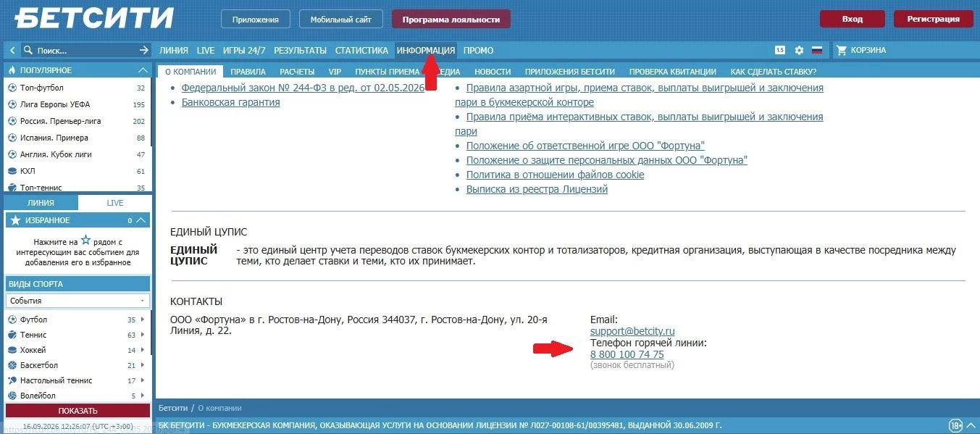Click support@betcity.ru email link

click(x=632, y=331)
